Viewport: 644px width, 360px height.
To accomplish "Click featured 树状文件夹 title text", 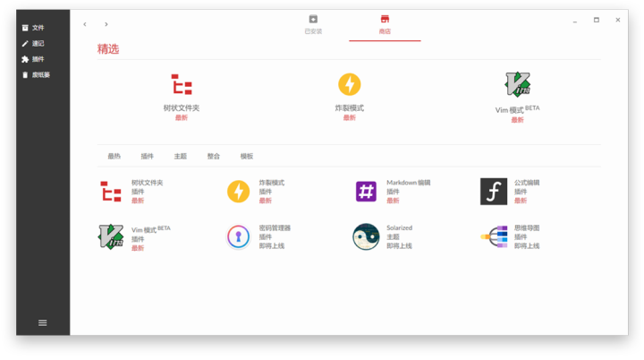I will pos(182,108).
